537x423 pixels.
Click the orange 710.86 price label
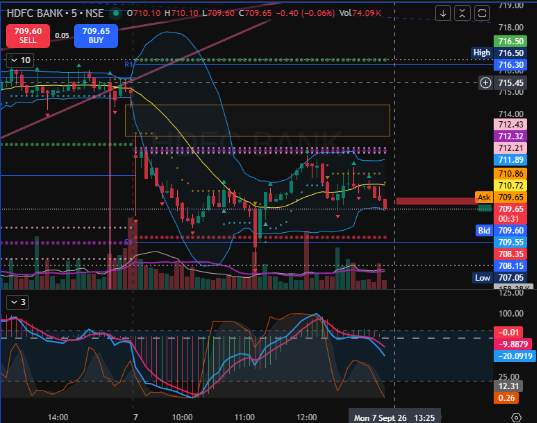(510, 174)
